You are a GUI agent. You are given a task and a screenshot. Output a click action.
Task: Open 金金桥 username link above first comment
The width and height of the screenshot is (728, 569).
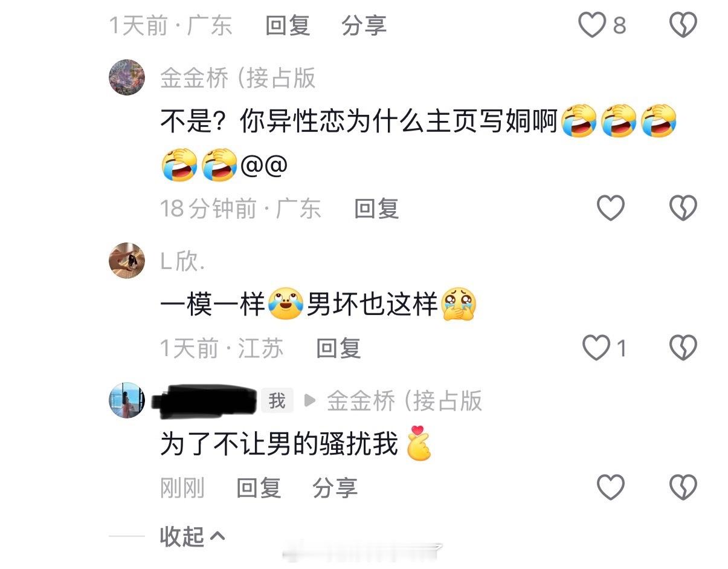click(x=238, y=79)
